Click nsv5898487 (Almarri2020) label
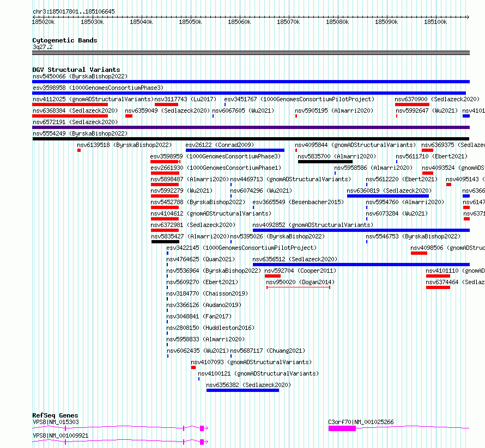This screenshot has height=448, width=485. (190, 179)
